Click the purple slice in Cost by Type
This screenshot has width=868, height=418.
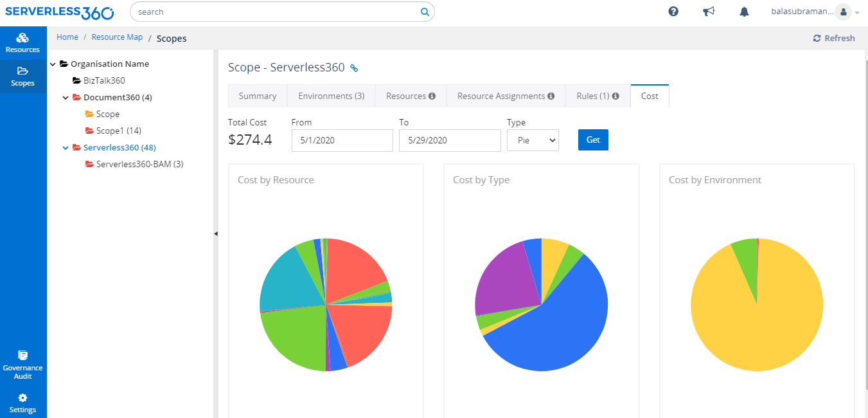point(508,277)
